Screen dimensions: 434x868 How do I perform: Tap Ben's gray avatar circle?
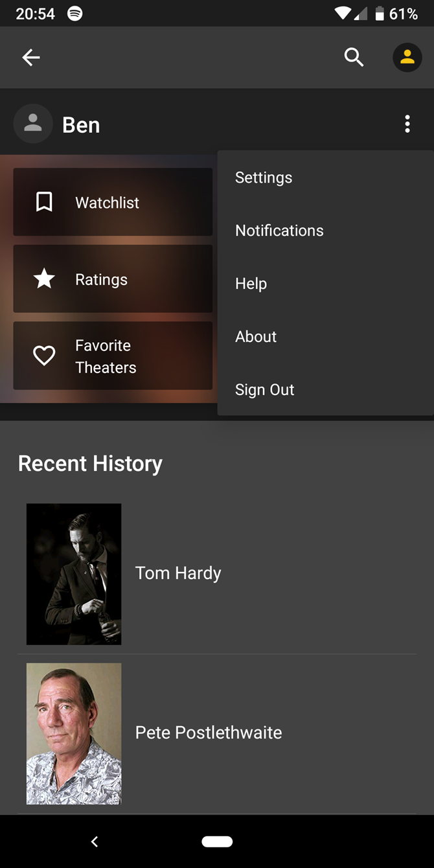(x=33, y=124)
